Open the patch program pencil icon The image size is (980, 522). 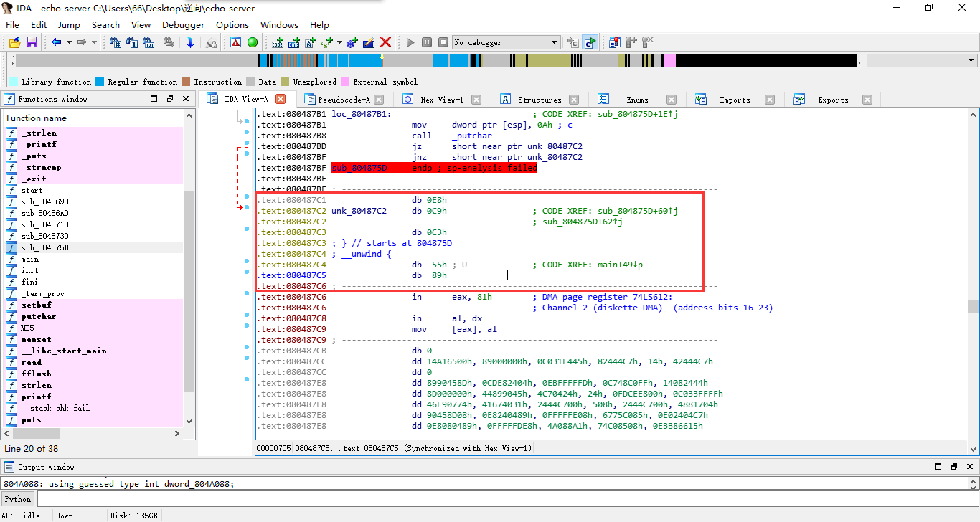369,42
